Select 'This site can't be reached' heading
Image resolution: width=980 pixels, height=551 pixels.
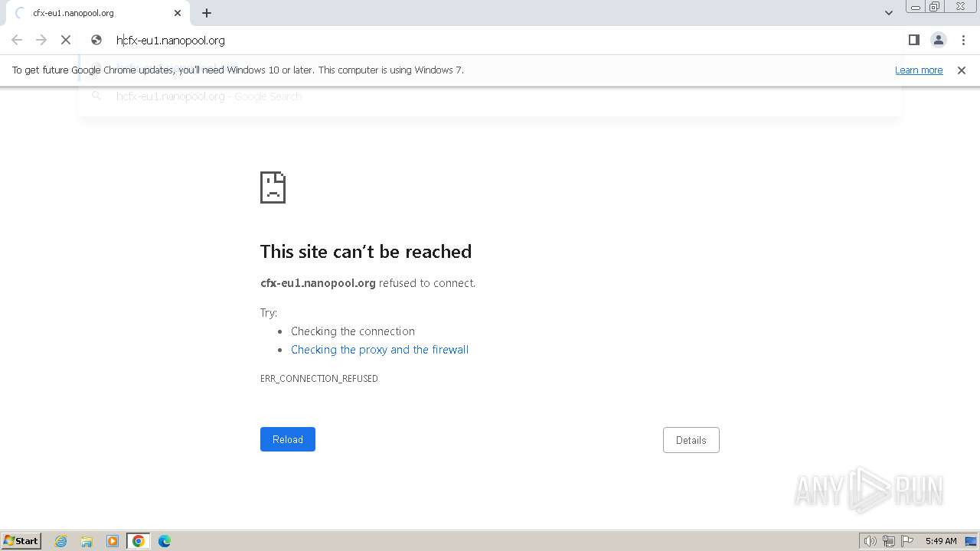pos(366,252)
